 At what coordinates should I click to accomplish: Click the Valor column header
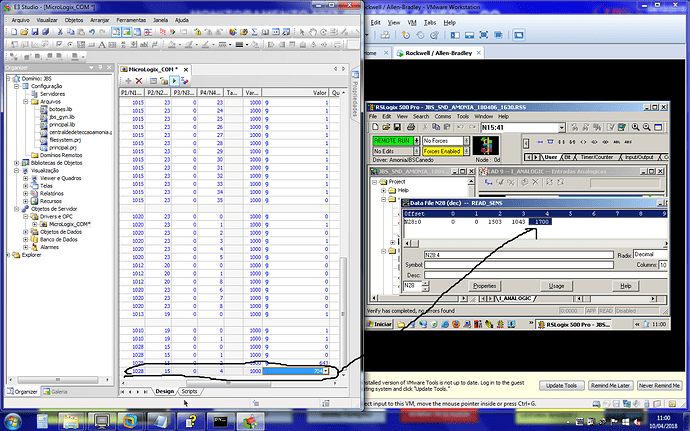point(295,93)
